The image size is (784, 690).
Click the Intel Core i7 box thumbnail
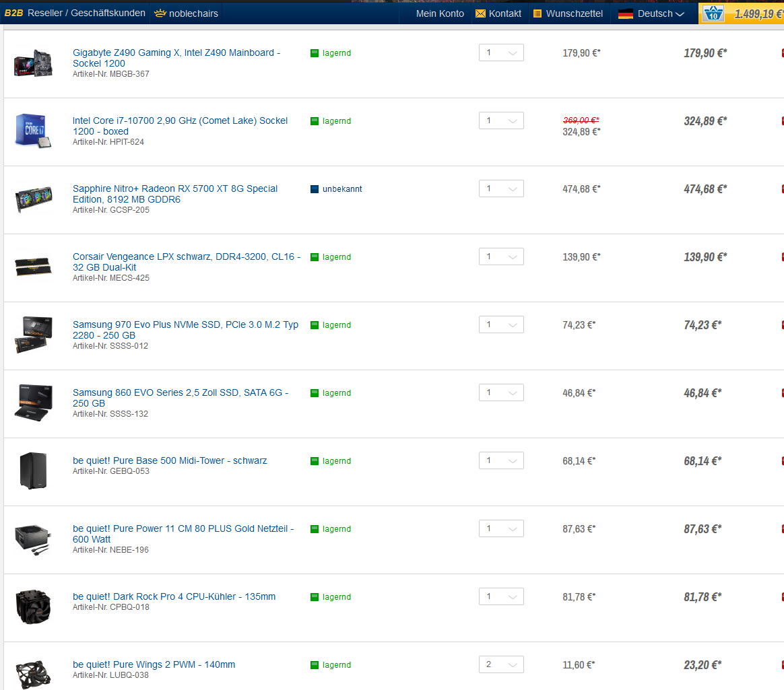pos(33,131)
